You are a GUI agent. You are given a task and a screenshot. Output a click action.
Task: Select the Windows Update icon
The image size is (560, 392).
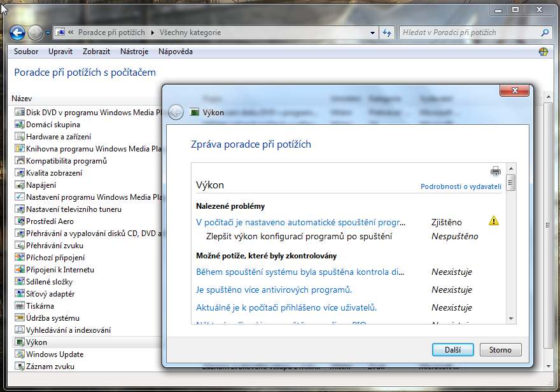20,354
